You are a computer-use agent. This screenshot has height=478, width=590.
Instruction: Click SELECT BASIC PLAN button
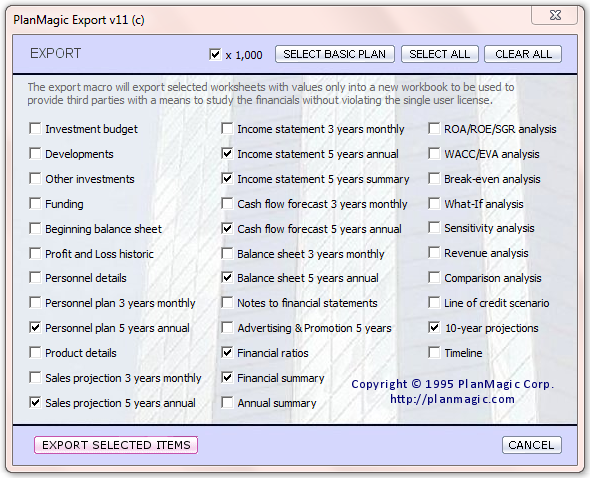(x=335, y=54)
